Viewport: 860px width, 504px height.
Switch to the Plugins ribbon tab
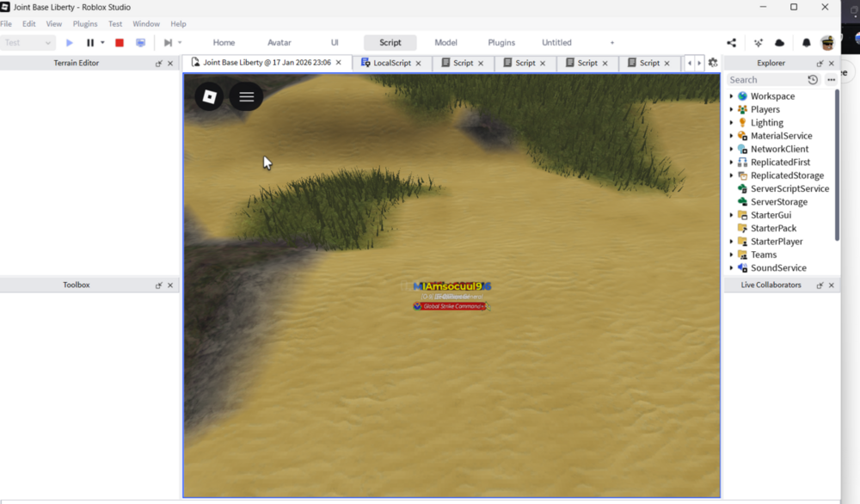[x=501, y=43]
